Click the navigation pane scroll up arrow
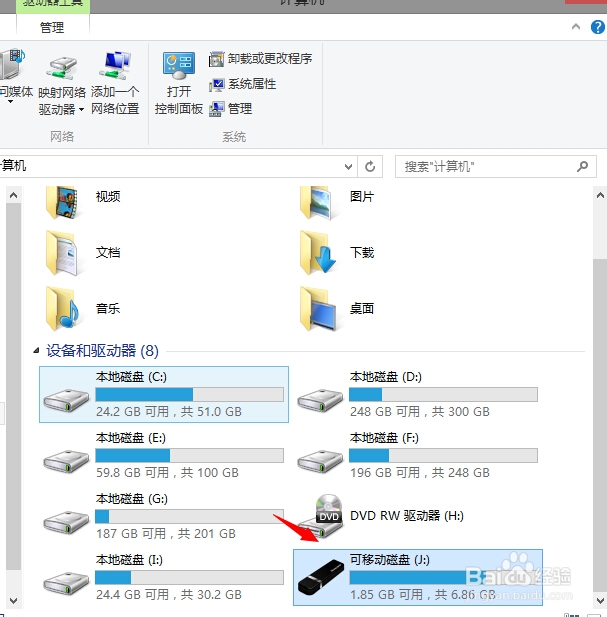The image size is (607, 617). 13,195
